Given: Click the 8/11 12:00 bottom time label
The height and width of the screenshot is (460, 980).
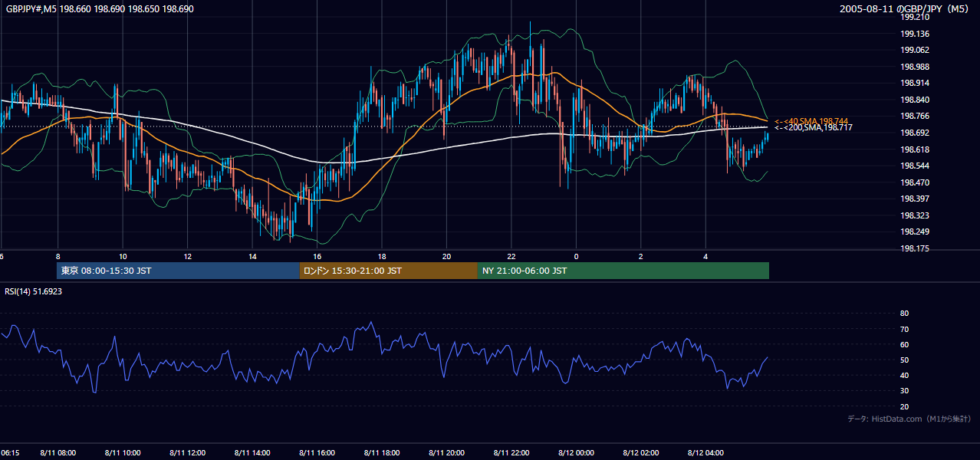Looking at the screenshot, I should [188, 453].
